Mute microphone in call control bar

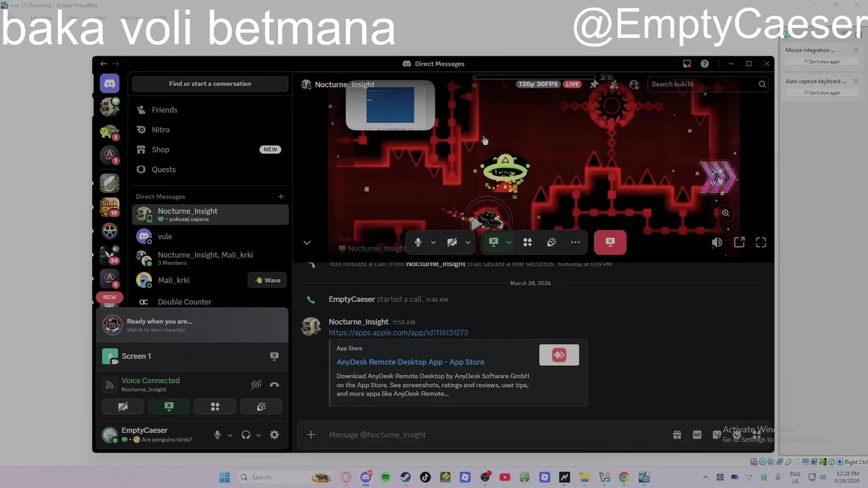coord(418,242)
